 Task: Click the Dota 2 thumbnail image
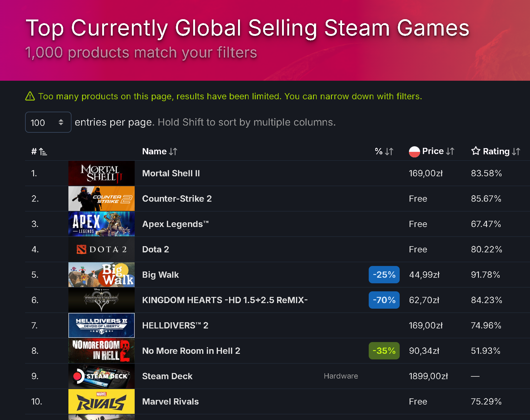(x=102, y=249)
